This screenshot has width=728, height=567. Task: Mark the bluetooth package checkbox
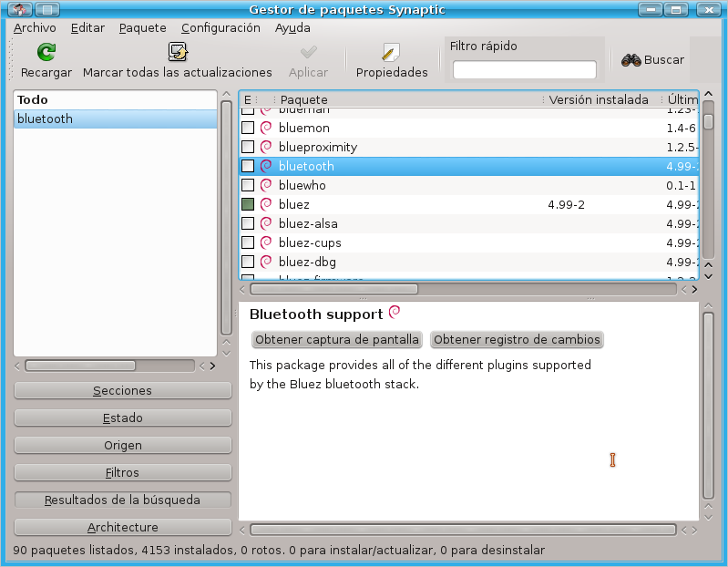click(248, 166)
